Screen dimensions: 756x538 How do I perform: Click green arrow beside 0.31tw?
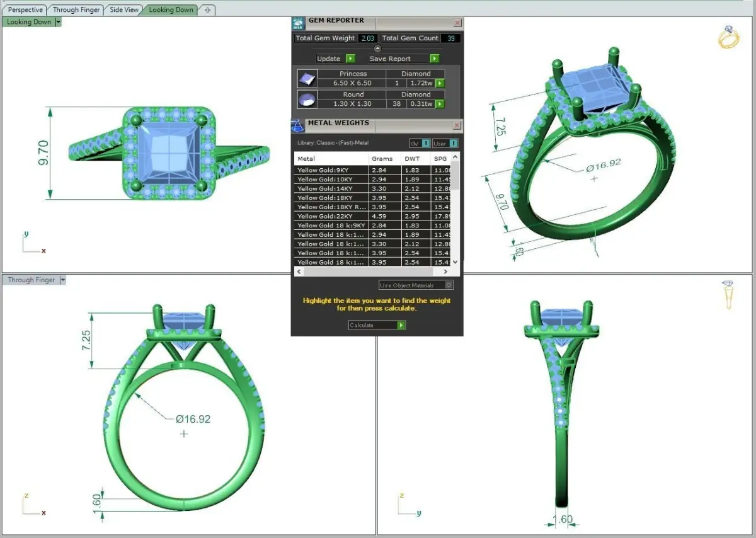pyautogui.click(x=440, y=104)
